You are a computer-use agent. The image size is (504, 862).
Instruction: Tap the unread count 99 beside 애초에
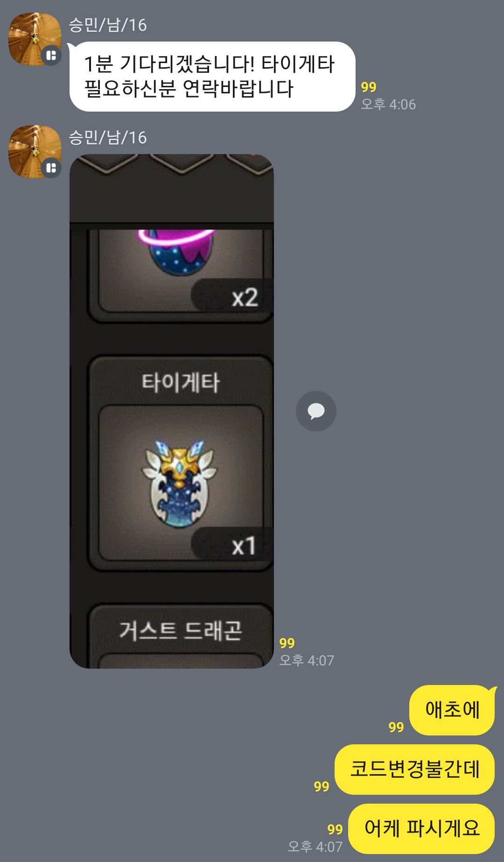tap(396, 727)
